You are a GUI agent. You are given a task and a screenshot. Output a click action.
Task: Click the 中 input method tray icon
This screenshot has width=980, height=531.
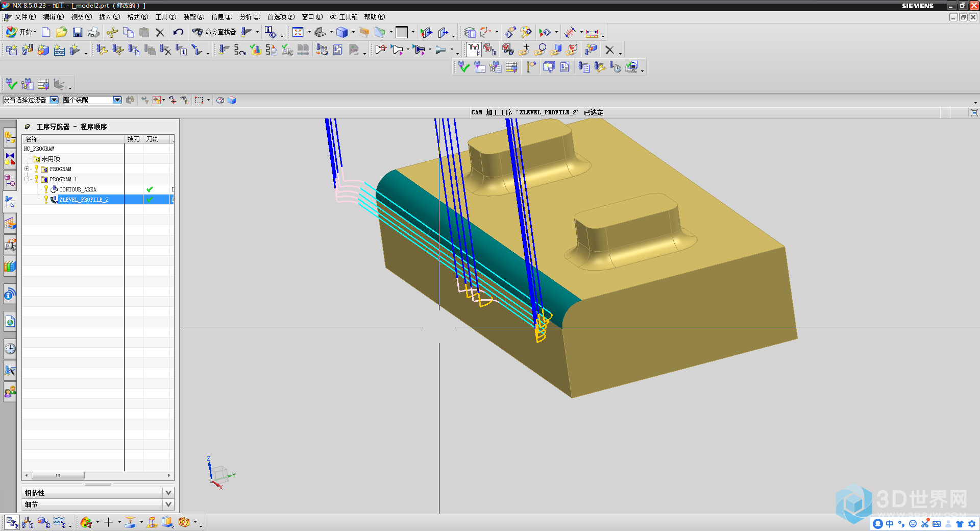(x=890, y=524)
